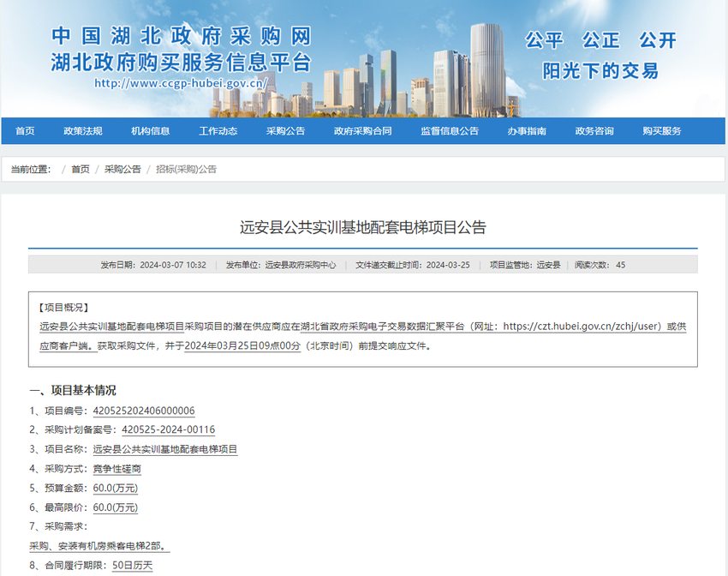Select 购买服务 navigation item

662,131
